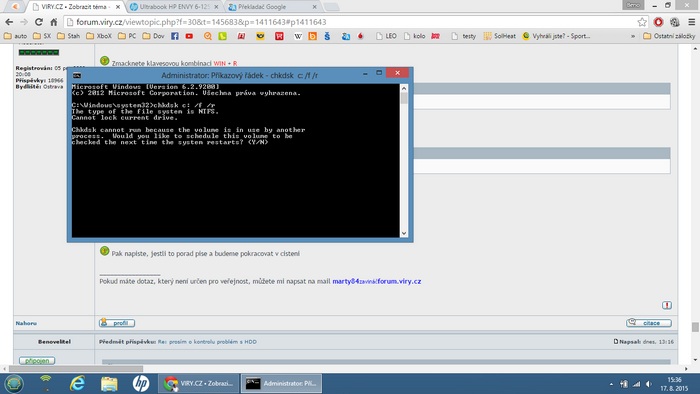Click the připojen status button
This screenshot has width=700, height=394.
click(37, 360)
